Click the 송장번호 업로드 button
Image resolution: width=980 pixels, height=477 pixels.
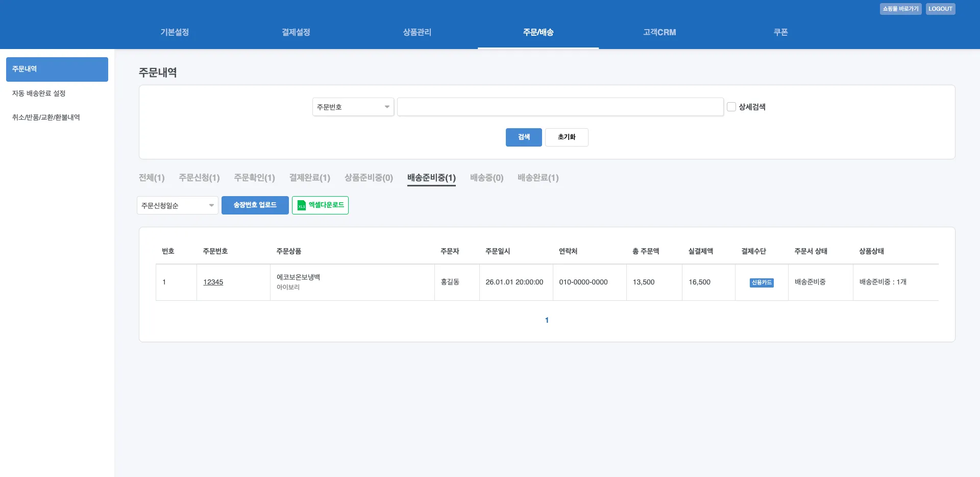tap(255, 205)
